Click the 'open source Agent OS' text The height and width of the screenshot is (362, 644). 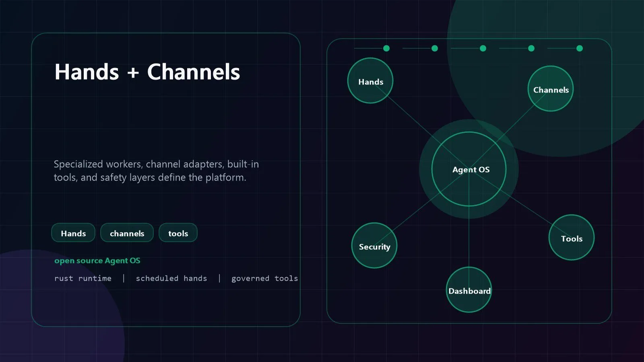(x=97, y=261)
